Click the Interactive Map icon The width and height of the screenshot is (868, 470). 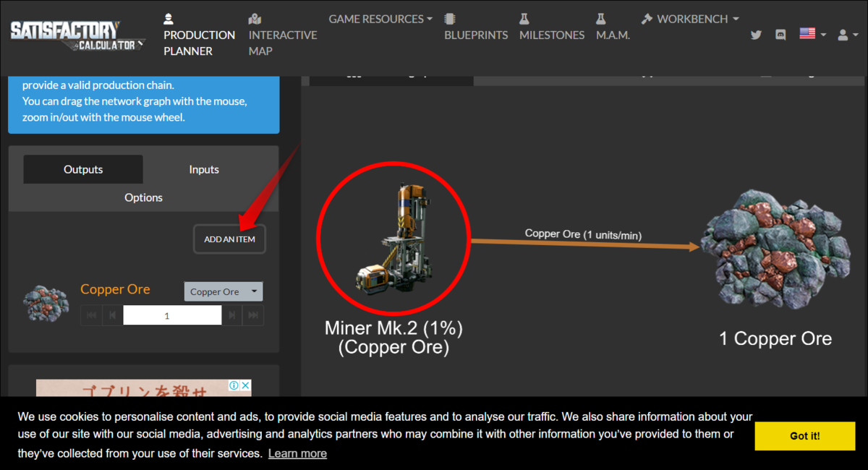254,19
